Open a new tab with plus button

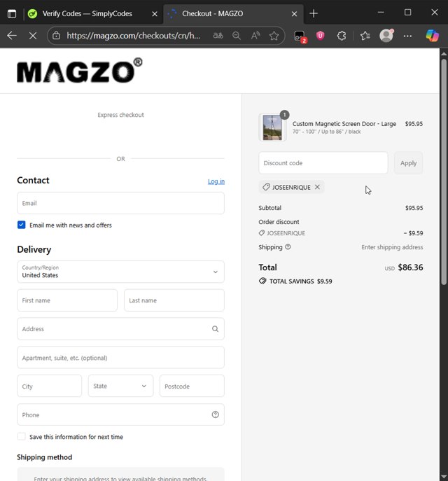pos(314,13)
